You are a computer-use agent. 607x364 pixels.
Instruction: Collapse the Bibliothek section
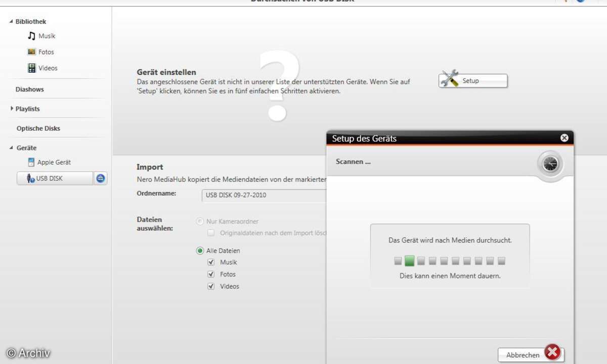tap(11, 22)
